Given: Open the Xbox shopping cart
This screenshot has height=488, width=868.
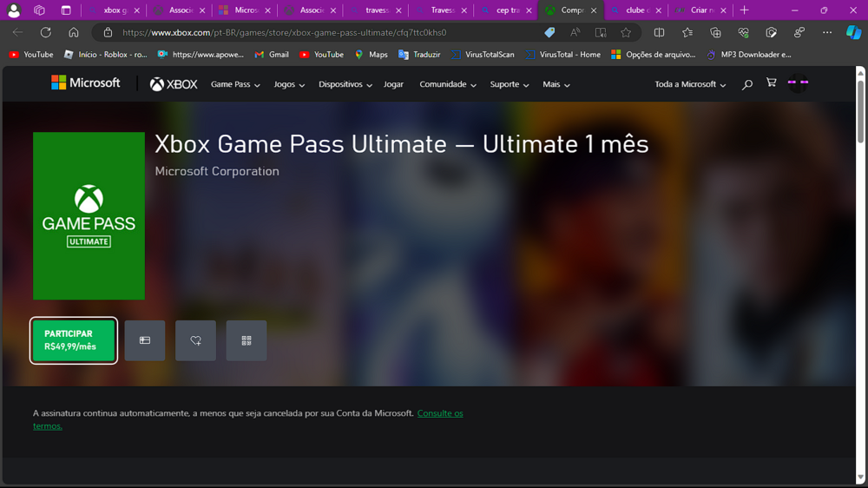Looking at the screenshot, I should tap(771, 83).
